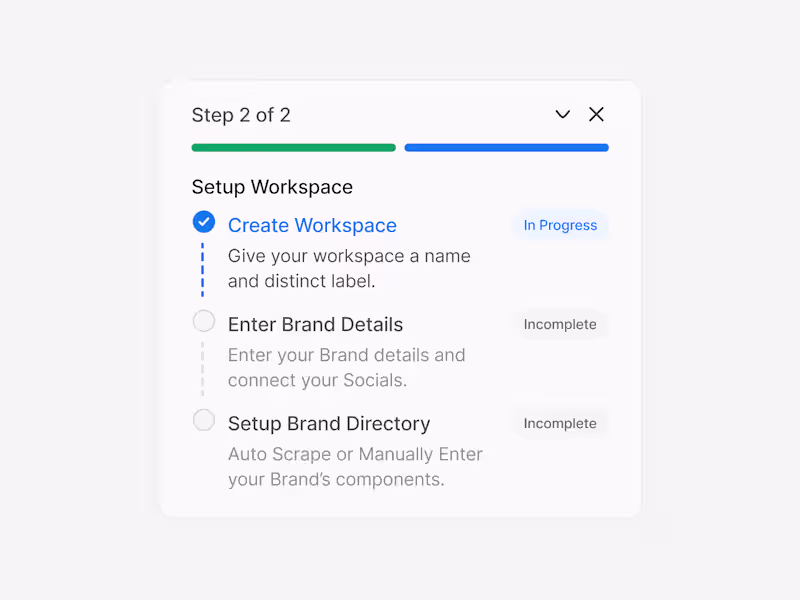
Task: Click the Setup Workspace heading
Action: (272, 187)
